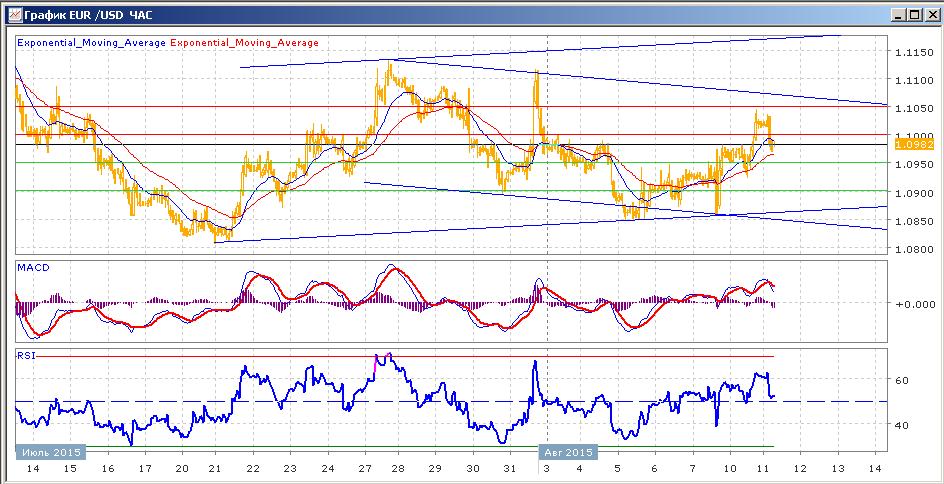The image size is (944, 484).
Task: Click the 1.0900 price level label
Action: 914,193
